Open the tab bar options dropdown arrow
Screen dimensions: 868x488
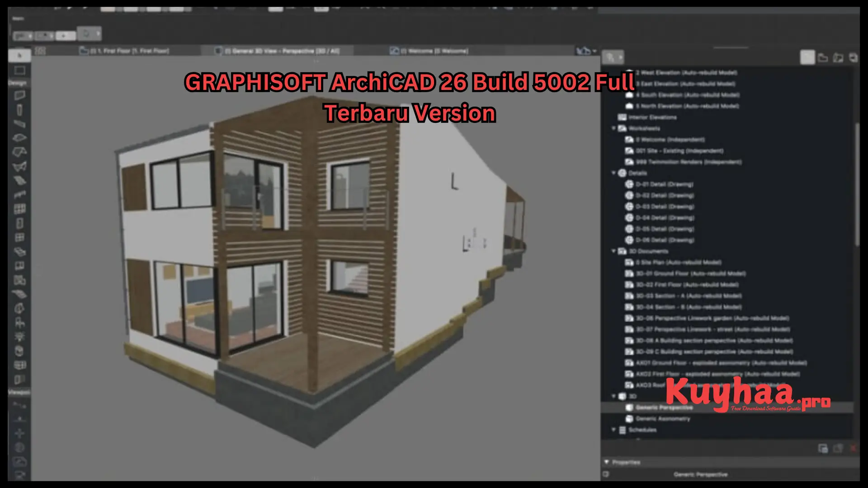[x=594, y=51]
